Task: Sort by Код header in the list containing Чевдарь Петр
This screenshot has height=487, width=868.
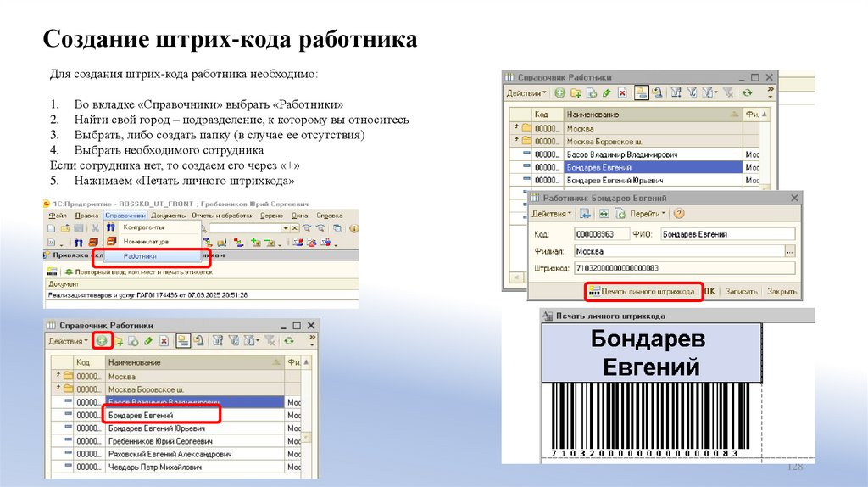Action: [x=88, y=362]
